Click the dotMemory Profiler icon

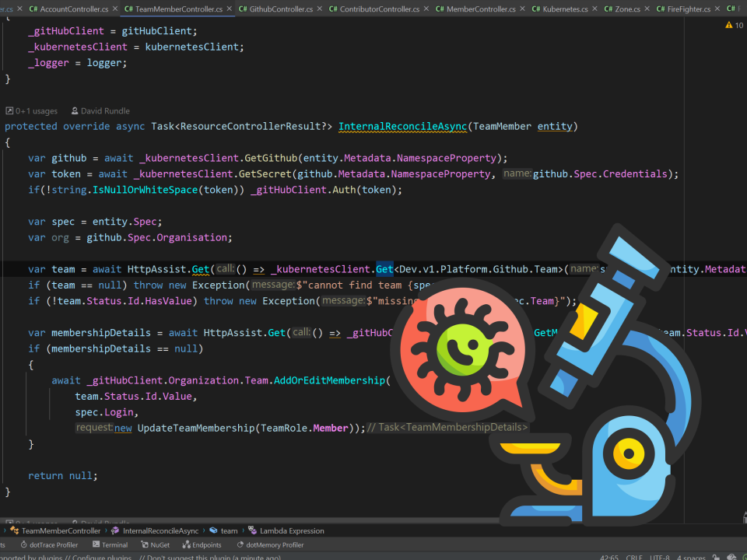point(240,544)
